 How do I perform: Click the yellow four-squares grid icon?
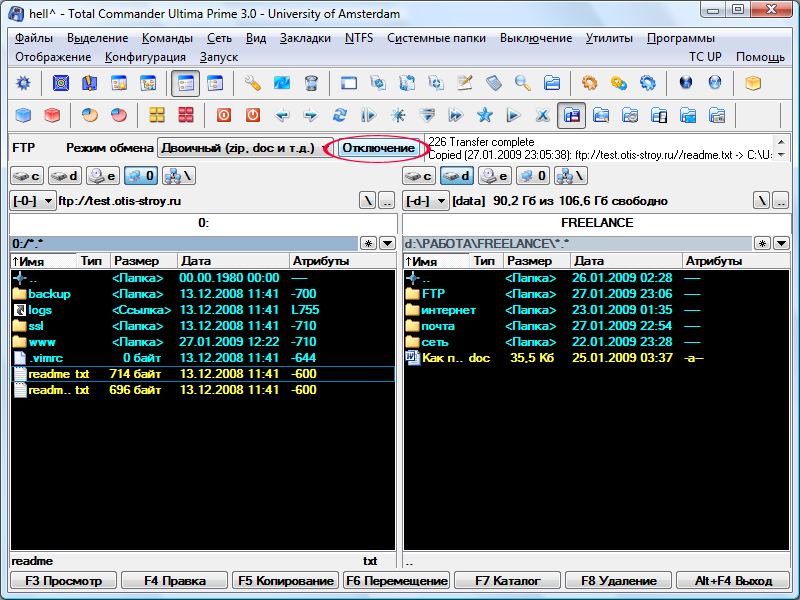pos(157,115)
